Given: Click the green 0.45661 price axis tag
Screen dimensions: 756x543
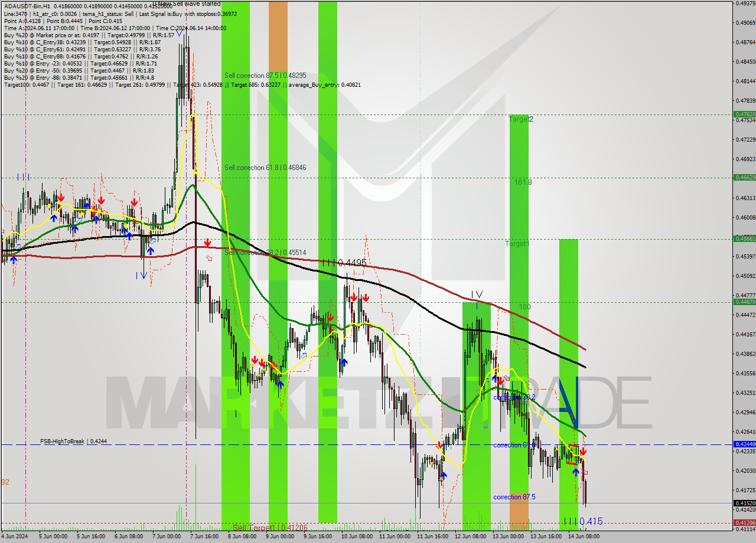Looking at the screenshot, I should tap(744, 238).
